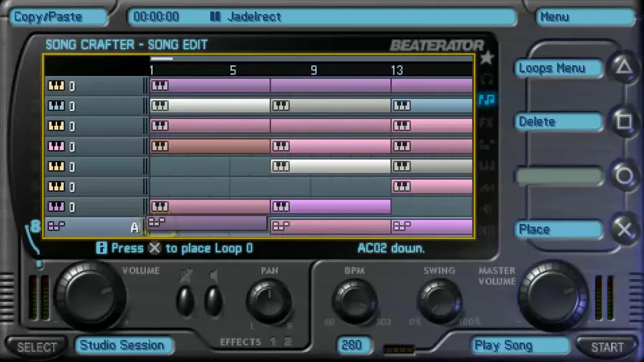The width and height of the screenshot is (644, 362).
Task: Select keyboard icon of third track row
Action: [x=57, y=126]
